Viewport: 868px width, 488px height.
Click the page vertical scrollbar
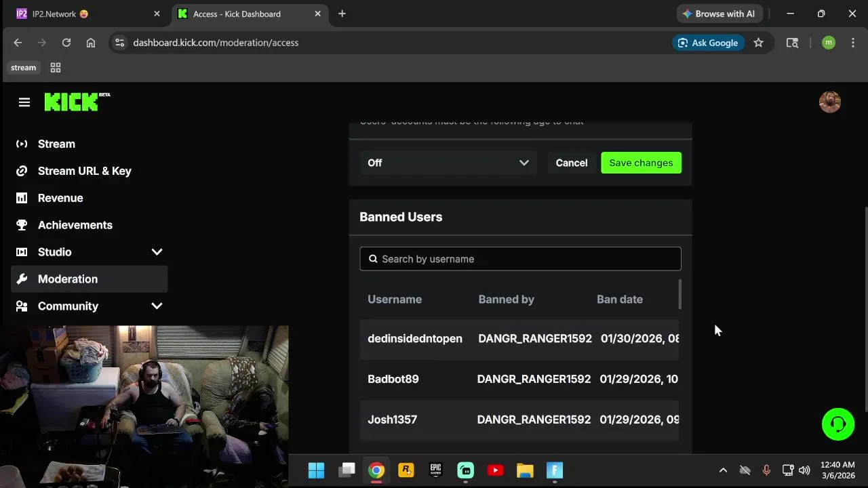click(x=865, y=308)
